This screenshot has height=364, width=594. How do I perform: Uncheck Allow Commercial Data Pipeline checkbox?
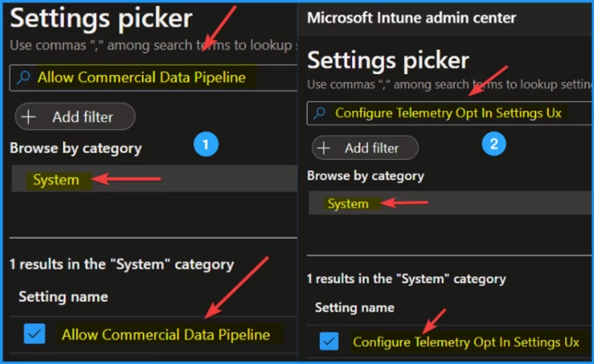34,334
